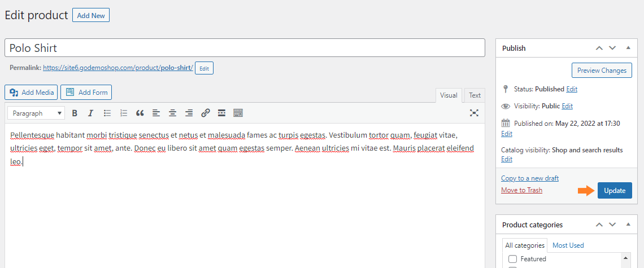
Task: Click the Add Media button
Action: point(31,93)
